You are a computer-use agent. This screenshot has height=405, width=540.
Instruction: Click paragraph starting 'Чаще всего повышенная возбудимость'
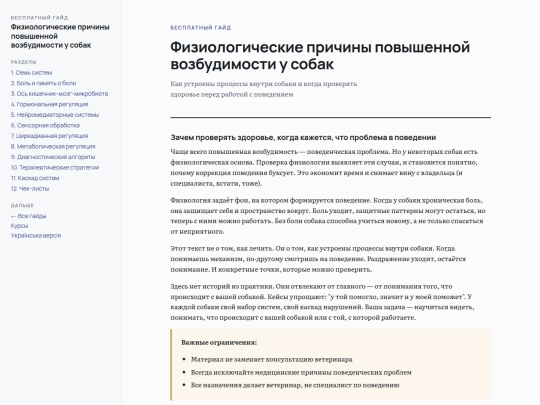coord(324,167)
